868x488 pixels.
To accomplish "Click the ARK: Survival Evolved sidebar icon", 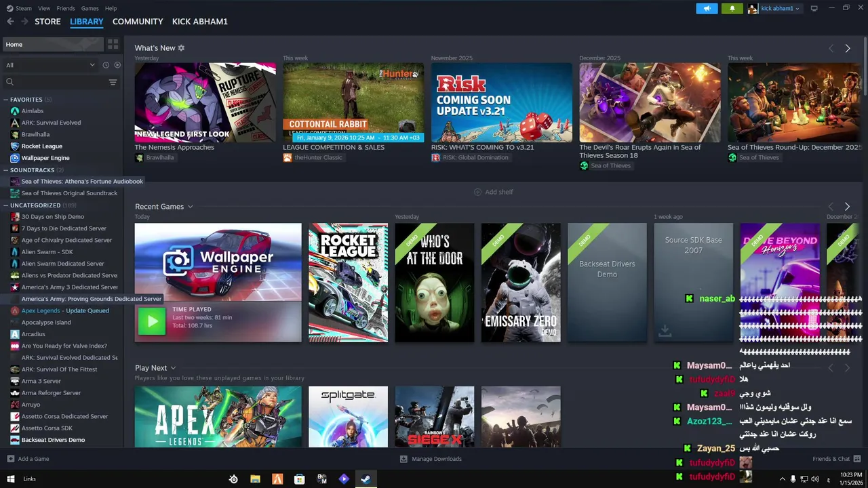I will coord(15,123).
